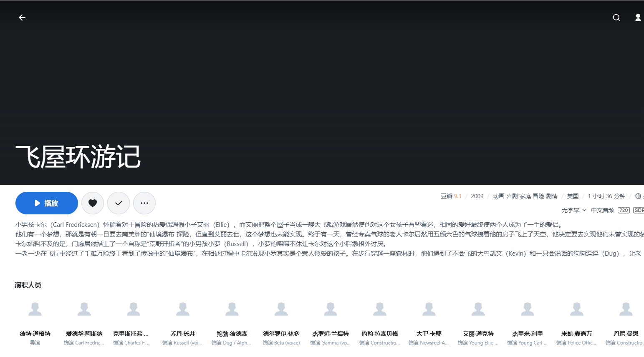Open search with the magnifier icon
The height and width of the screenshot is (357, 644).
click(616, 18)
